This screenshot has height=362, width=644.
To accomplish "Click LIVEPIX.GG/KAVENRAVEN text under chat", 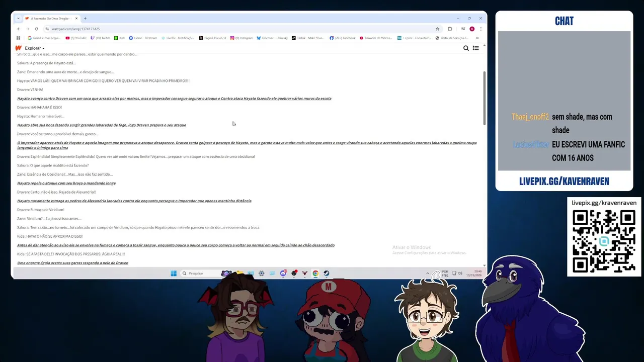I will tap(564, 182).
